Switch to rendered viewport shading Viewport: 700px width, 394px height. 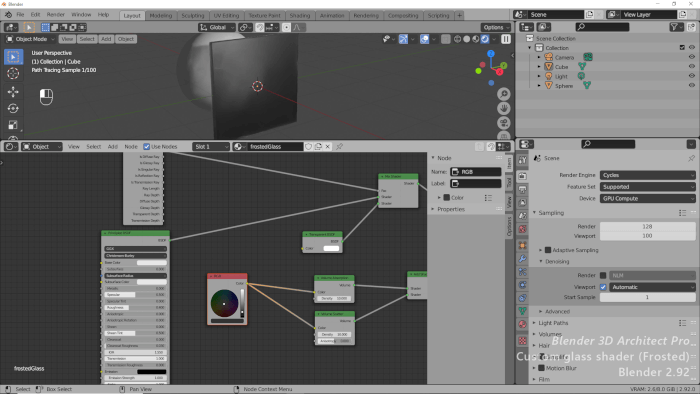(x=485, y=39)
